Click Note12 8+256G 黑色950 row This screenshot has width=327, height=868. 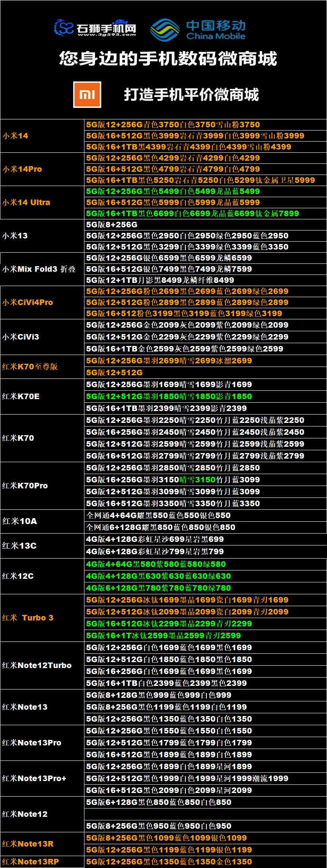coord(206,826)
